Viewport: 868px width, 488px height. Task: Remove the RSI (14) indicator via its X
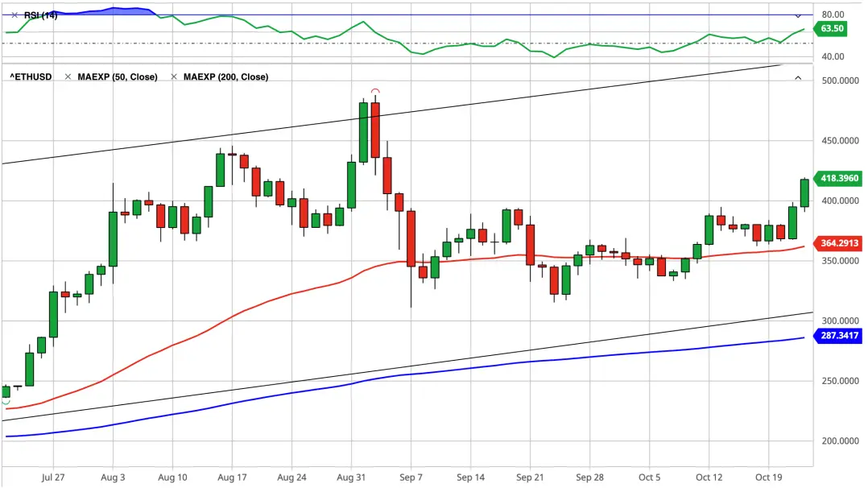pos(14,15)
